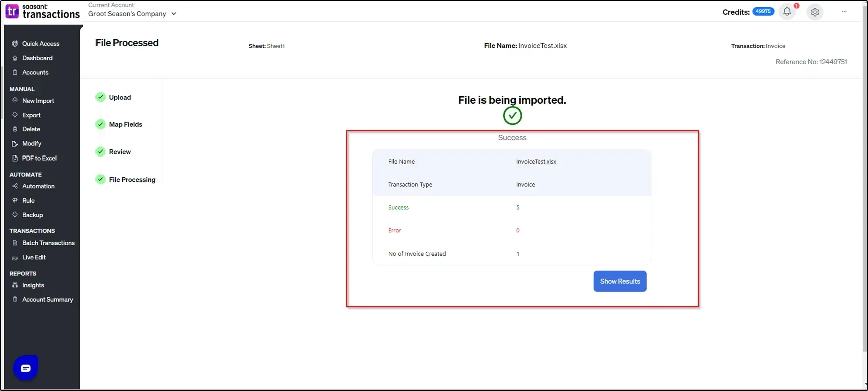Click the large green success checkmark

coord(512,116)
